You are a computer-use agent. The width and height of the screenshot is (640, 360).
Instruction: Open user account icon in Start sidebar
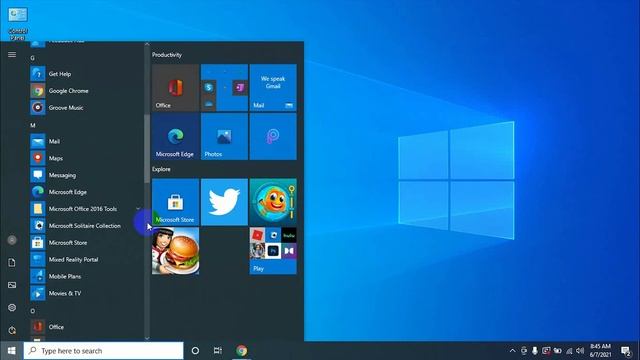click(x=12, y=240)
